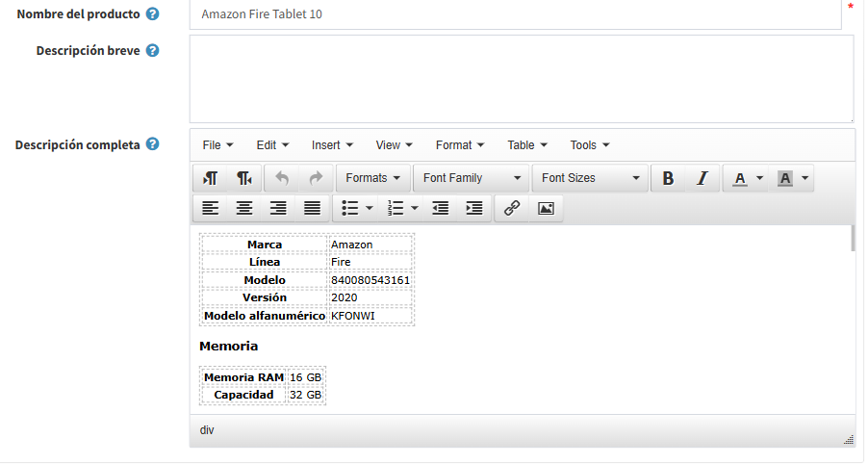868x464 pixels.
Task: Click the insert image icon
Action: 546,208
